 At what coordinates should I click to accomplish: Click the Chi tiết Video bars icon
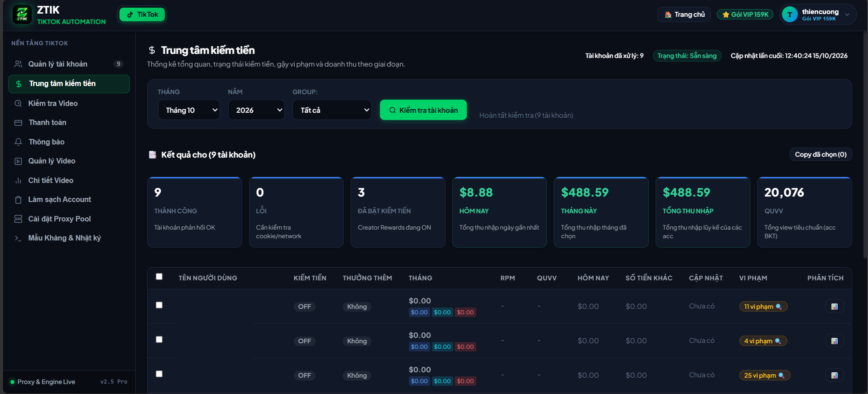click(18, 180)
